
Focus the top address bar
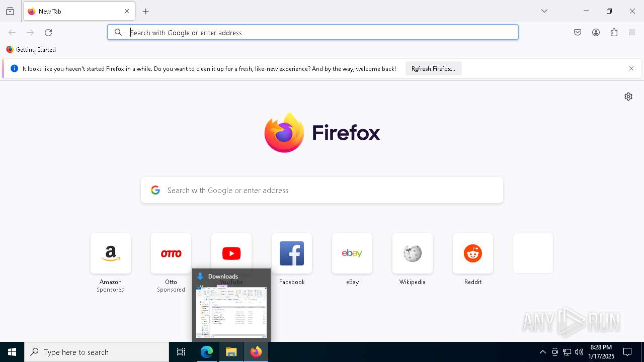click(313, 32)
